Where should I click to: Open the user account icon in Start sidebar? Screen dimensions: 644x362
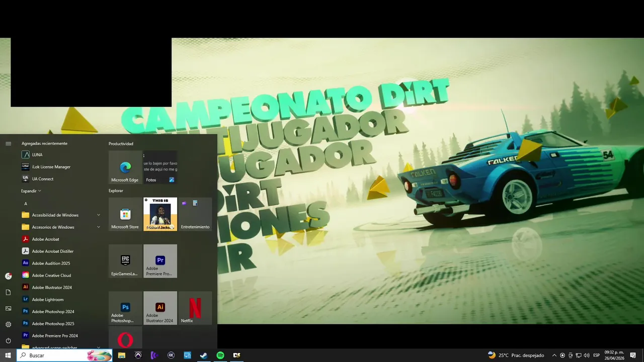point(8,276)
